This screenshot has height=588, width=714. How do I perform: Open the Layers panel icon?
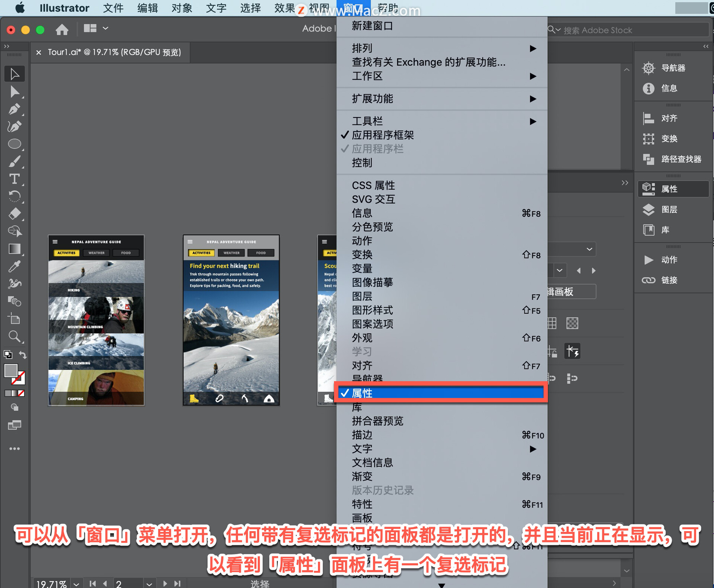coord(649,210)
